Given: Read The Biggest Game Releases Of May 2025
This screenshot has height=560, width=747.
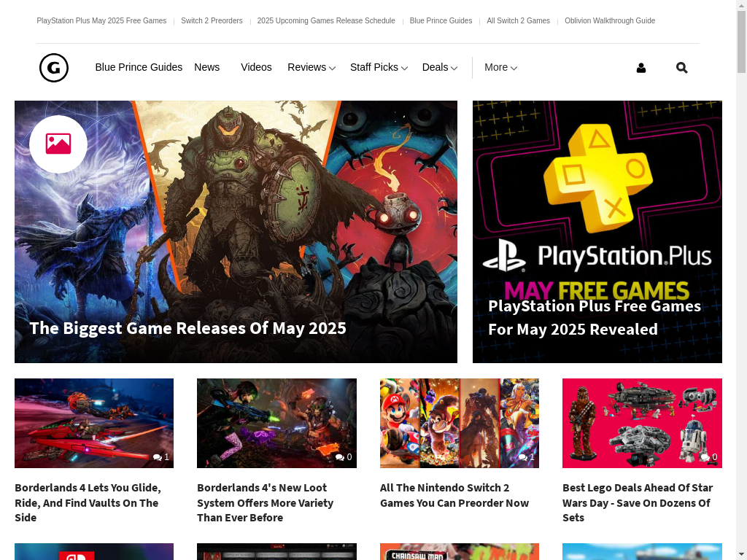Looking at the screenshot, I should (x=187, y=328).
